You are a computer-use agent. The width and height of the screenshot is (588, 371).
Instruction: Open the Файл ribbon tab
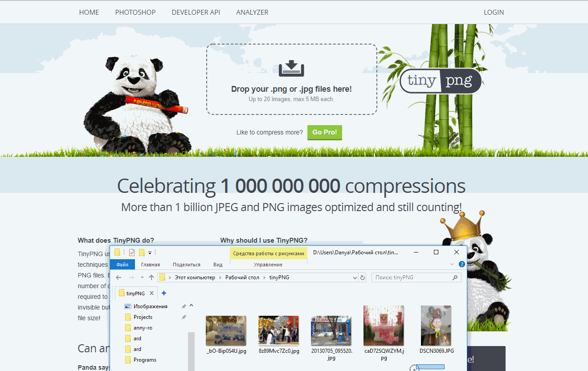click(x=122, y=265)
